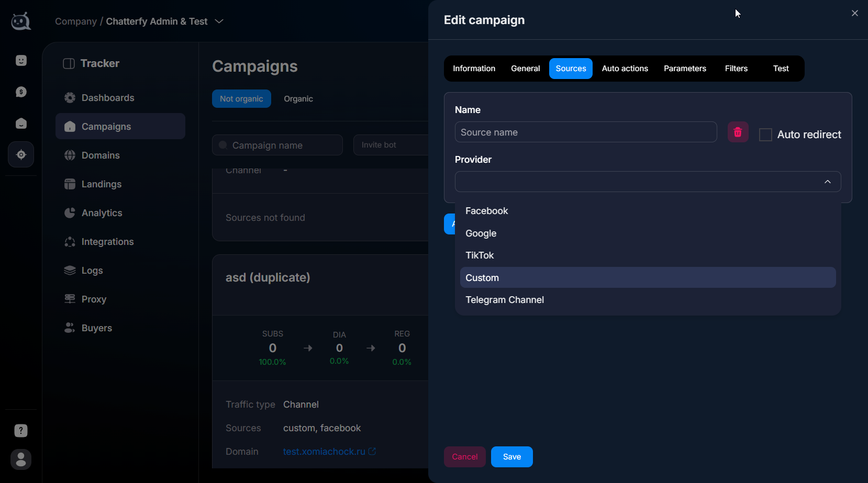This screenshot has height=483, width=868.
Task: Switch to the Filters tab
Action: point(736,69)
